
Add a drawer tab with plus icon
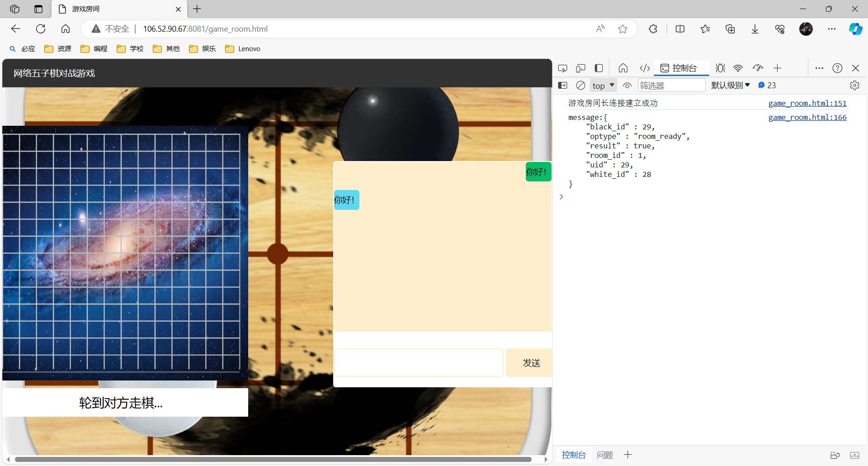[x=627, y=455]
